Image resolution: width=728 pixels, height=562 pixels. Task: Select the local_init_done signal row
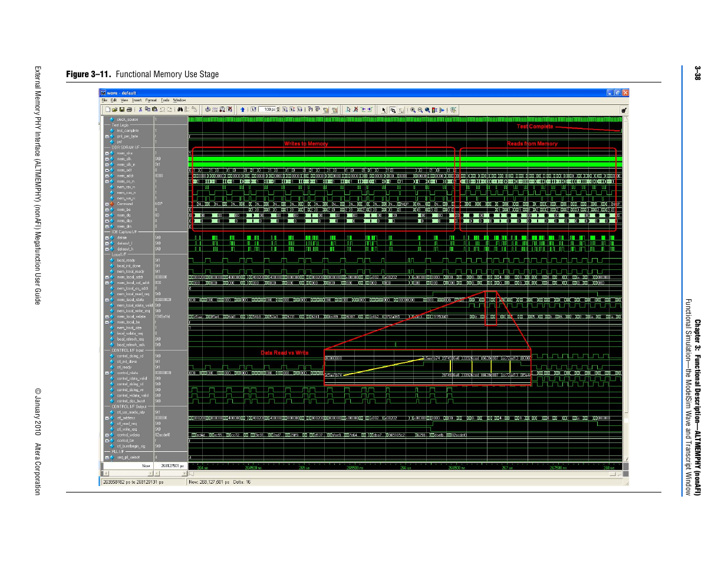click(x=129, y=266)
